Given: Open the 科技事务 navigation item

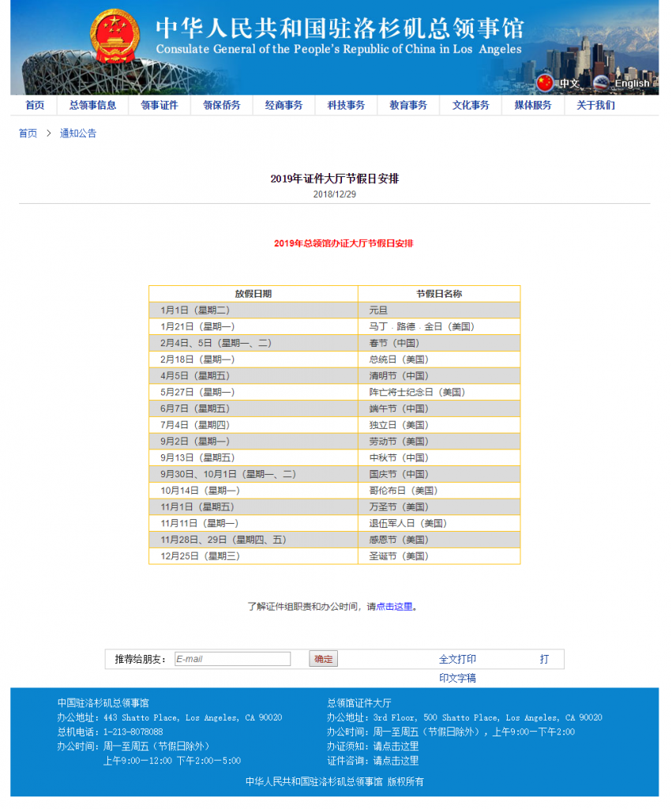Looking at the screenshot, I should coord(346,106).
